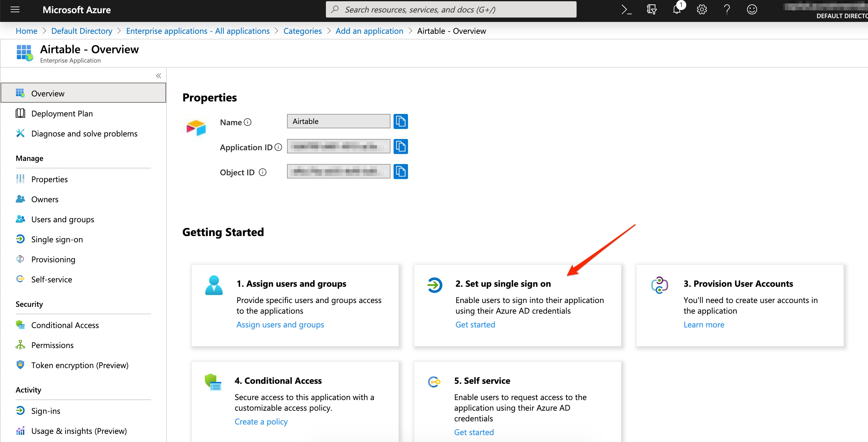The image size is (868, 442).
Task: Copy the Name field to clipboard
Action: 401,121
